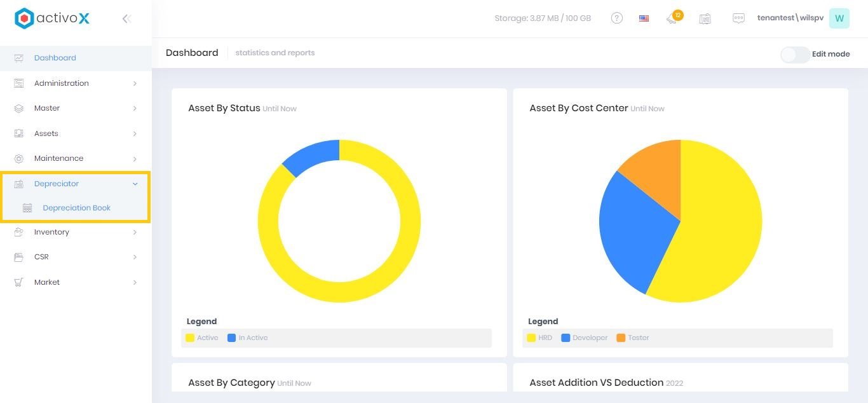Click the activoX logo
The height and width of the screenshot is (403, 868).
tap(52, 18)
